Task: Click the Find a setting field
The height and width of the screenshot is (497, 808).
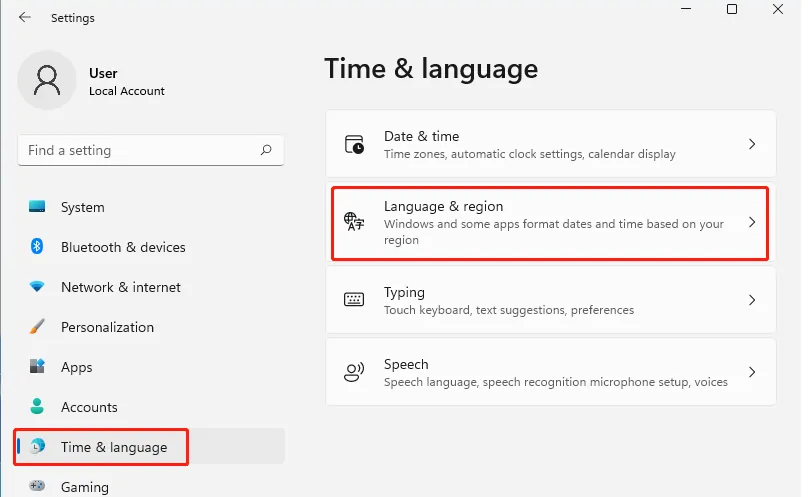Action: click(x=150, y=150)
